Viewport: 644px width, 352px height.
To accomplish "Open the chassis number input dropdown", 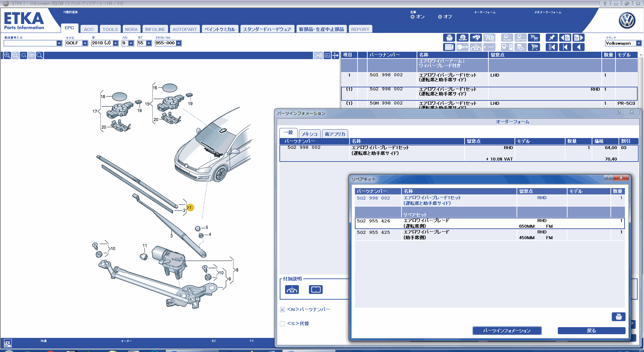I will click(59, 43).
